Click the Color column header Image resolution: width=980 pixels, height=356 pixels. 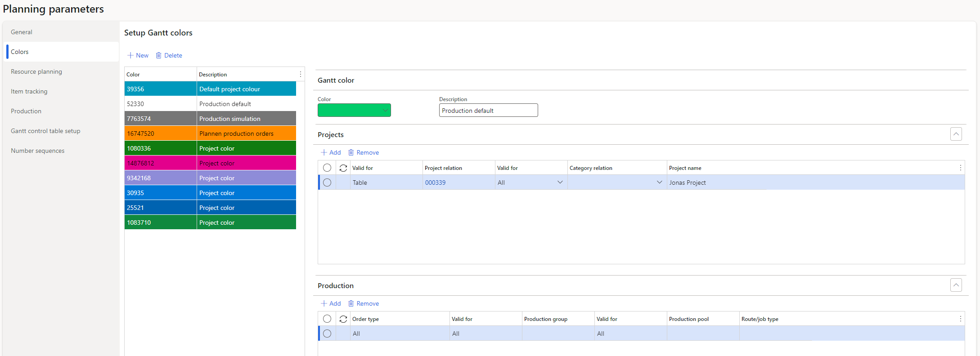pyautogui.click(x=160, y=74)
